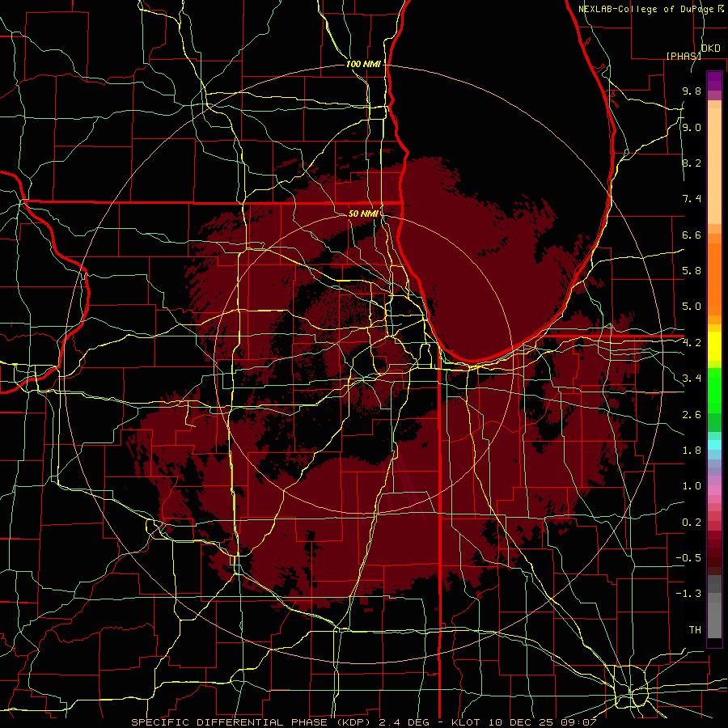The image size is (728, 728).
Task: Pick the purple swatch atop the color bar
Action: [x=714, y=81]
